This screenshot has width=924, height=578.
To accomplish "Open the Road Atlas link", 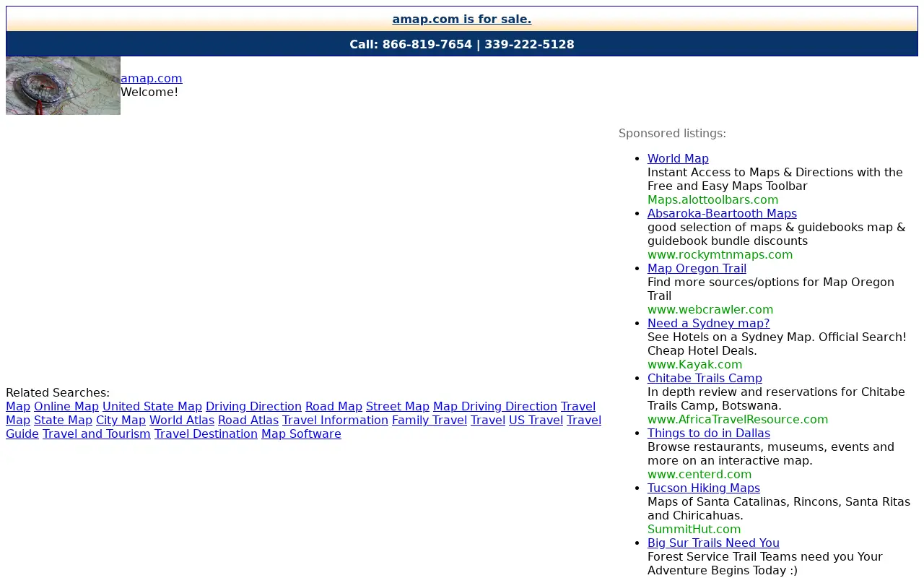I will click(x=248, y=420).
